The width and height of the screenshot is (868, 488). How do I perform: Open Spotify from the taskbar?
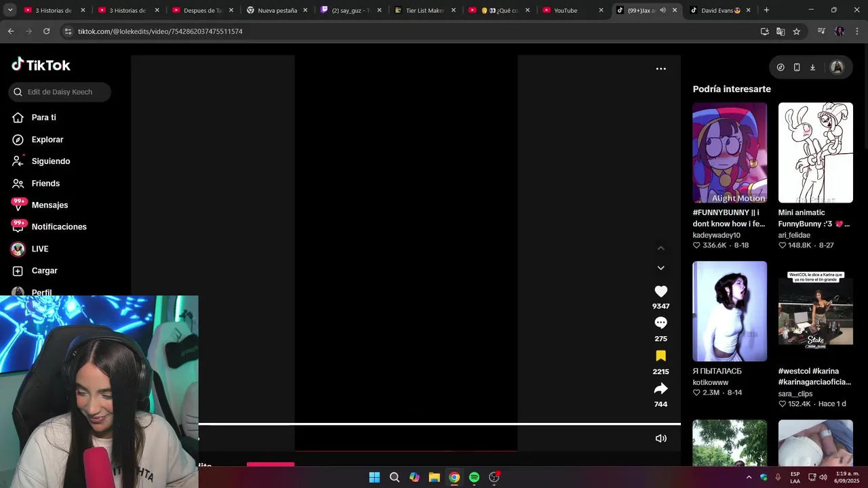click(474, 477)
